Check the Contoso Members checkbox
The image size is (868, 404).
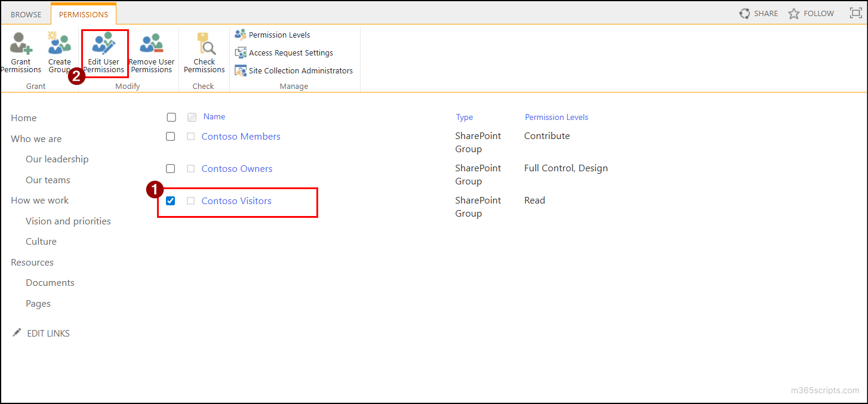click(x=170, y=136)
